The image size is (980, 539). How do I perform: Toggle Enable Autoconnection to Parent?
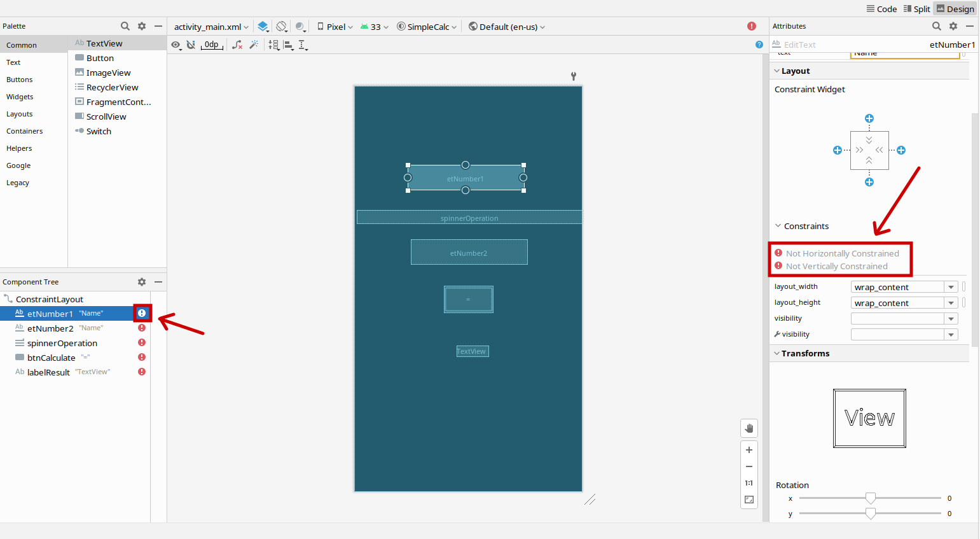[191, 45]
